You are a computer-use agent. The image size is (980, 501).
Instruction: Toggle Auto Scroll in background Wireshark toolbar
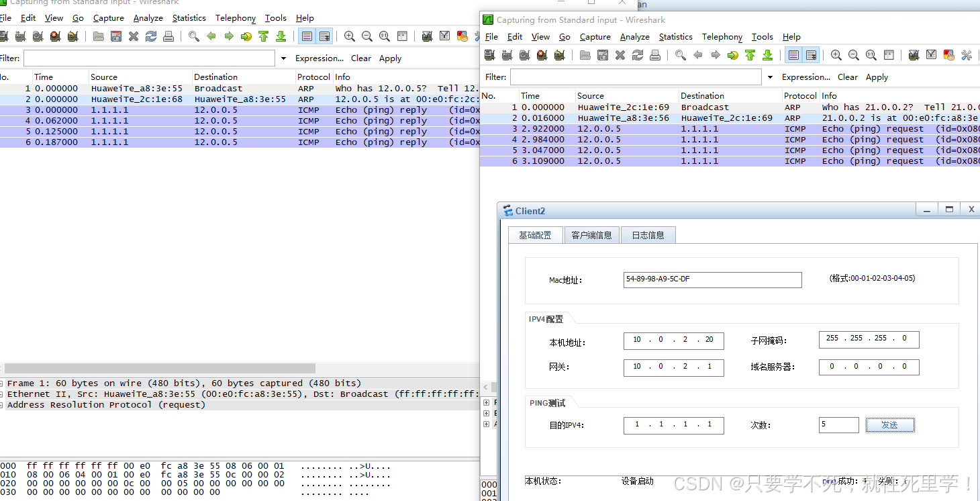[x=324, y=36]
